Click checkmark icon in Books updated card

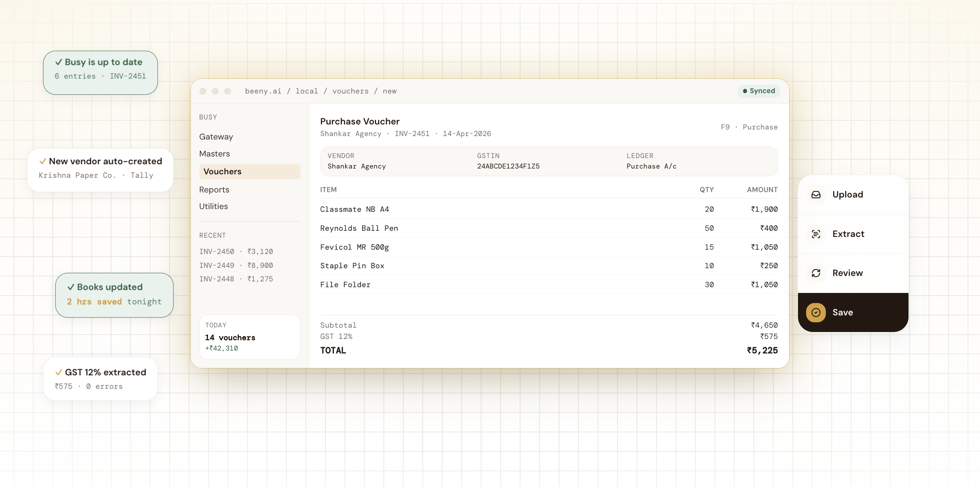point(71,287)
